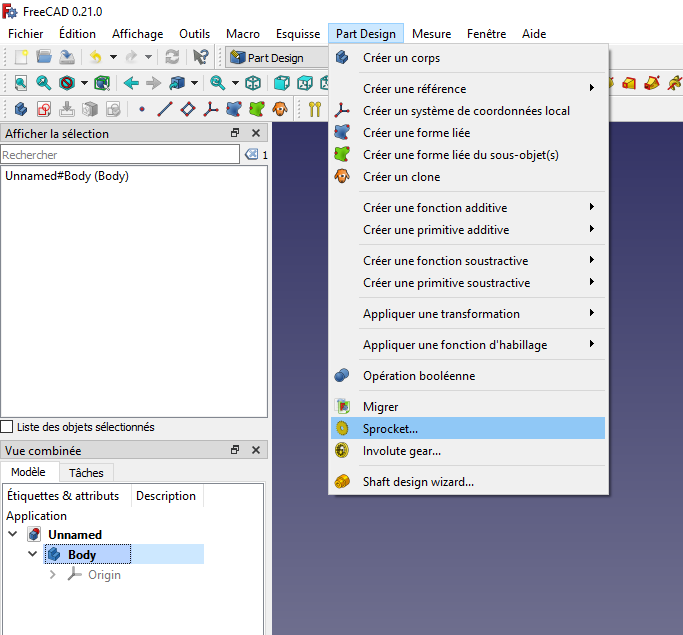Open the Mesure menu
Image resolution: width=683 pixels, height=635 pixels.
pos(432,34)
